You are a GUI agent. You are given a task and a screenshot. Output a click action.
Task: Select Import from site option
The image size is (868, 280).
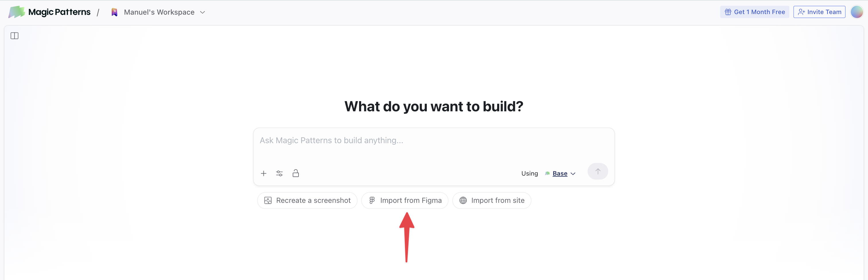point(492,201)
